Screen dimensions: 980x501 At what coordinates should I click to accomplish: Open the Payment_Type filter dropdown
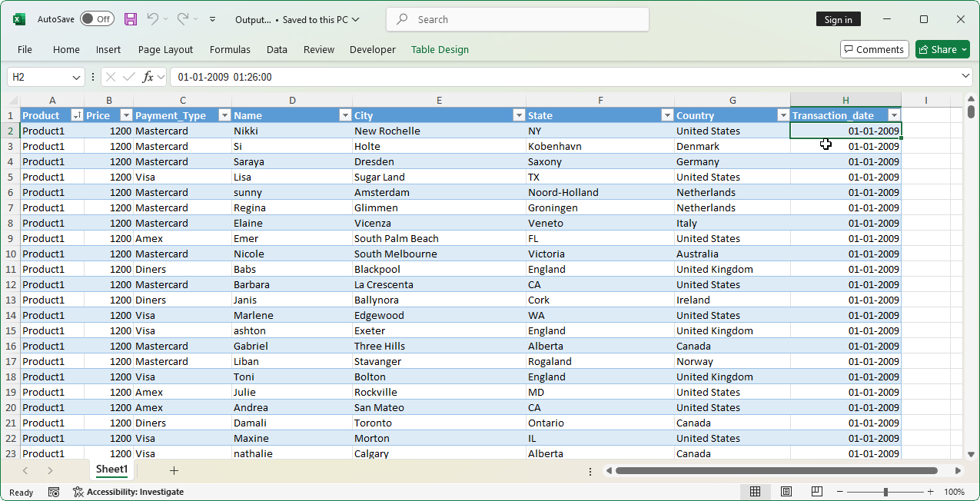click(224, 115)
